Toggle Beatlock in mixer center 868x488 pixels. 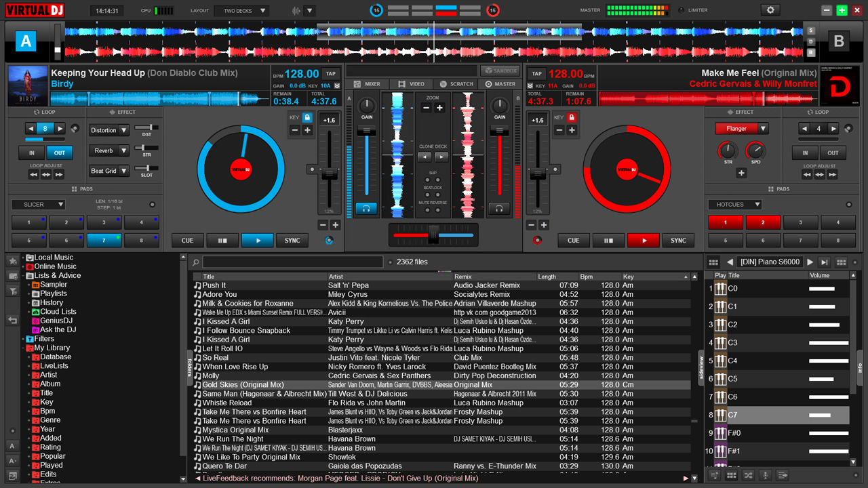click(x=428, y=195)
